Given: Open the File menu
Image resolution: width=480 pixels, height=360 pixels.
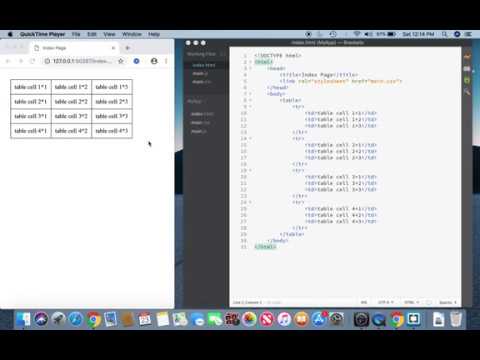Looking at the screenshot, I should click(76, 34).
